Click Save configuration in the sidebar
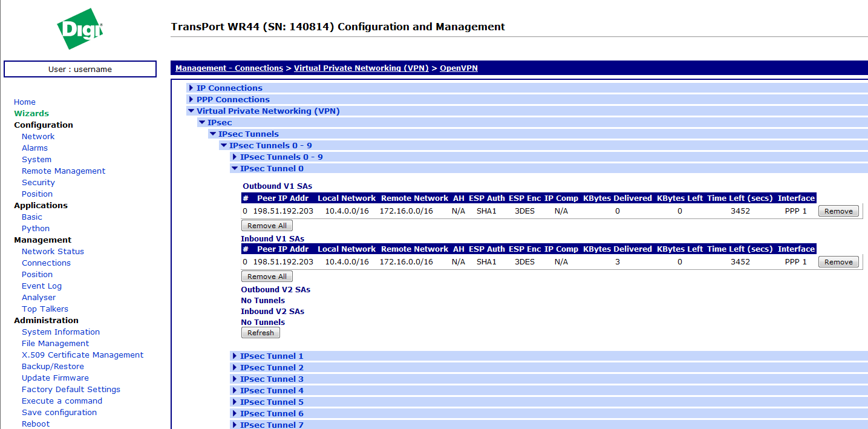 [x=59, y=413]
